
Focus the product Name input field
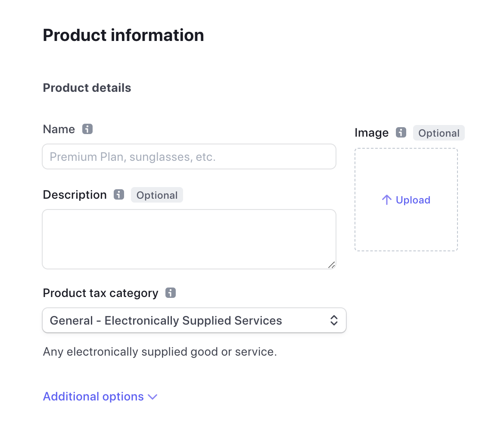click(x=189, y=156)
